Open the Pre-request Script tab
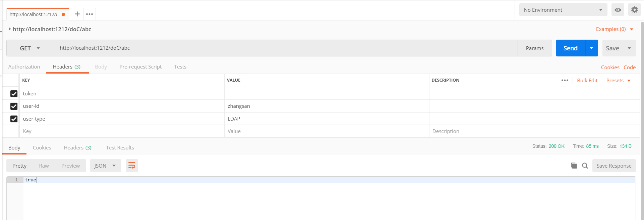The width and height of the screenshot is (644, 220). coord(140,67)
